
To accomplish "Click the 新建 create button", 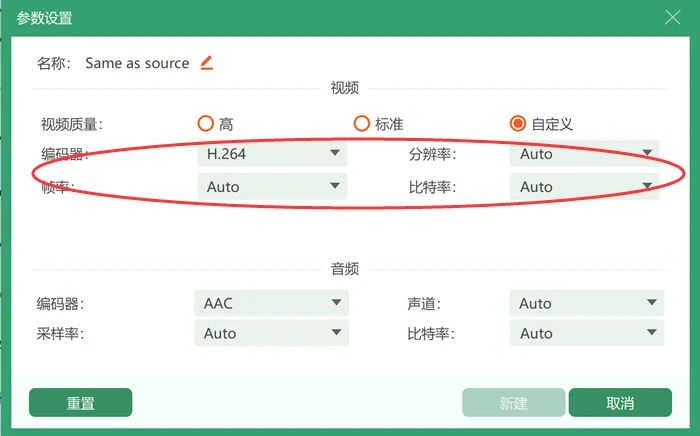I will (513, 403).
